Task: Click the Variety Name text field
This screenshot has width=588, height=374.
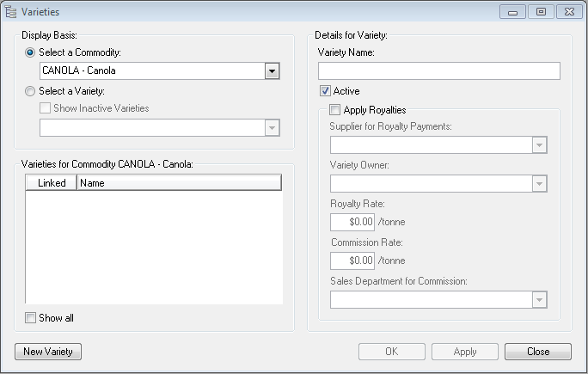Action: 438,71
